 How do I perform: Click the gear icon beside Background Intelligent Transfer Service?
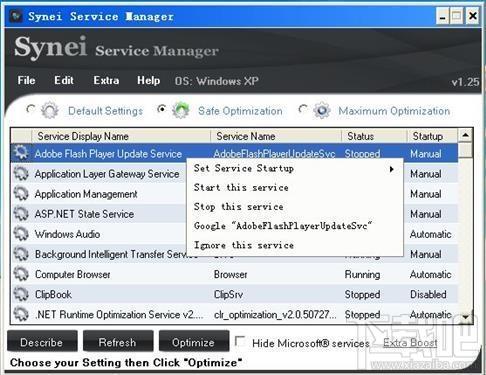coord(21,254)
